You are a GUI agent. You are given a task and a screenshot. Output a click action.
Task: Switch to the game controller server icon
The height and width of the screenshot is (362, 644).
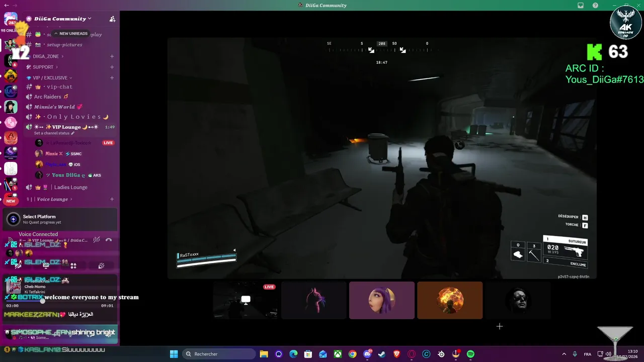(x=11, y=76)
